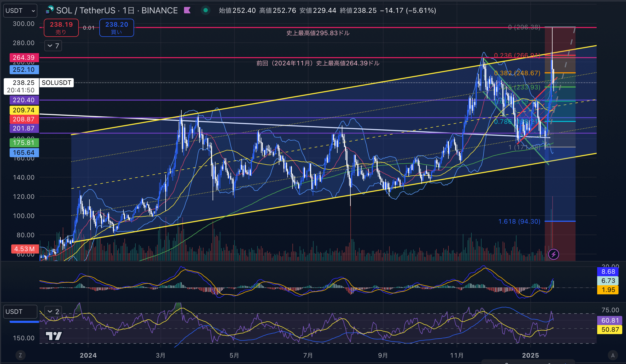626x364 pixels.
Task: Open the USDT currency dropdown at top
Action: coord(20,11)
